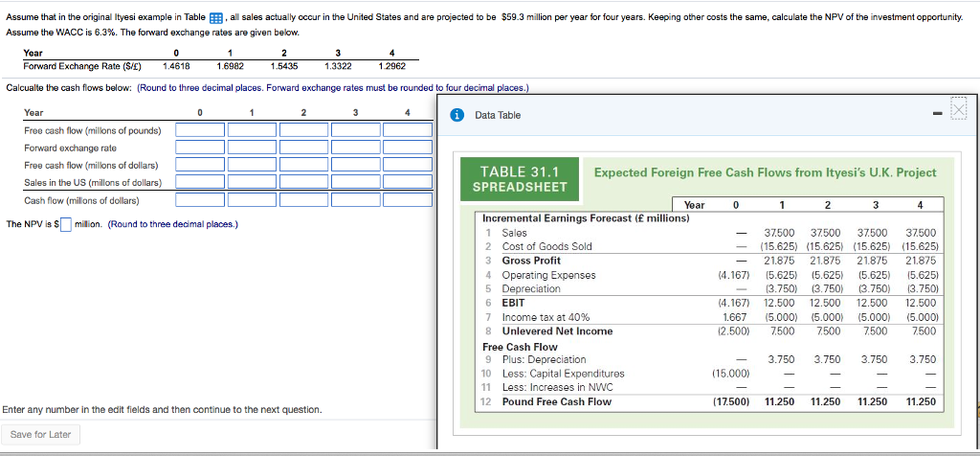Image resolution: width=980 pixels, height=456 pixels.
Task: Click the (15.000) Capital Expenditures value
Action: [x=731, y=374]
